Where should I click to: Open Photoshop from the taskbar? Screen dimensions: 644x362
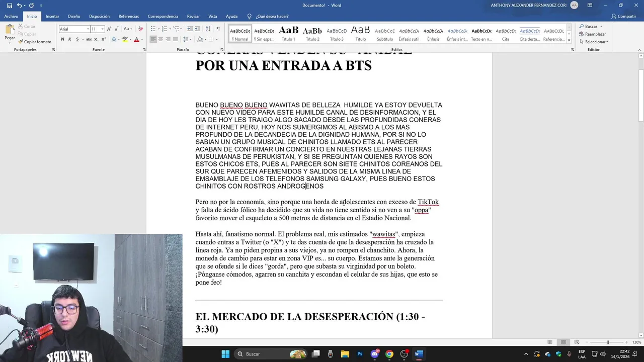pos(360,354)
